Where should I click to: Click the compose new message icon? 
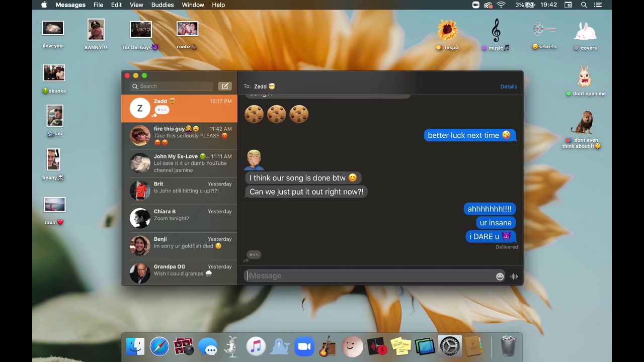225,86
